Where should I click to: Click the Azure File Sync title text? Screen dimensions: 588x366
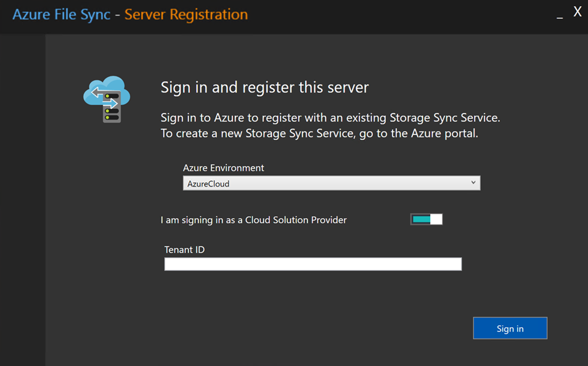[61, 14]
